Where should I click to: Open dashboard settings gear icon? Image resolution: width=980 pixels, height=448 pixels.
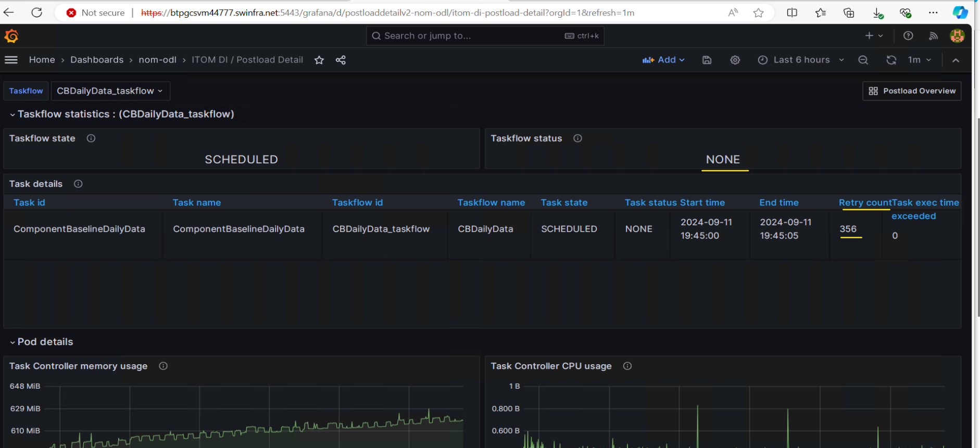coord(735,60)
